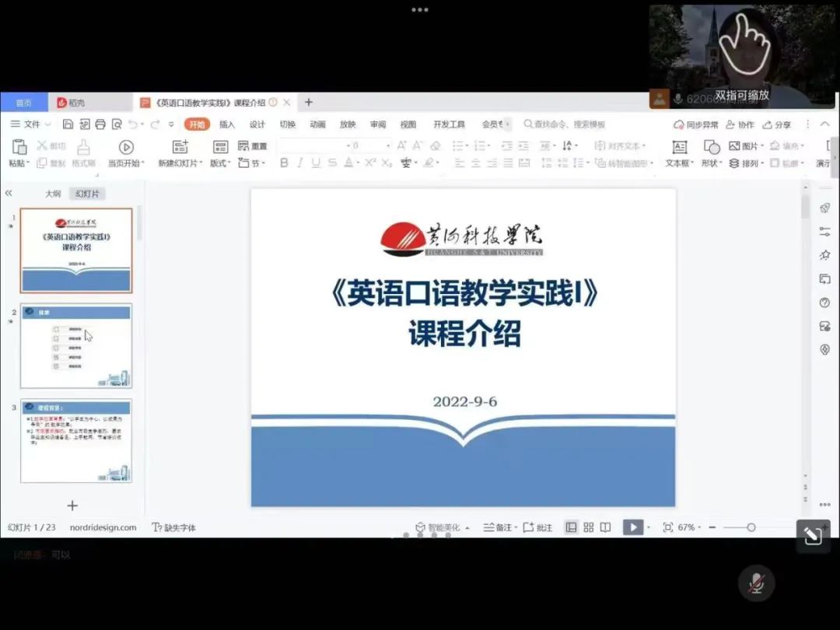The height and width of the screenshot is (630, 840).
Task: Click the zoom slider handle
Action: 751,527
